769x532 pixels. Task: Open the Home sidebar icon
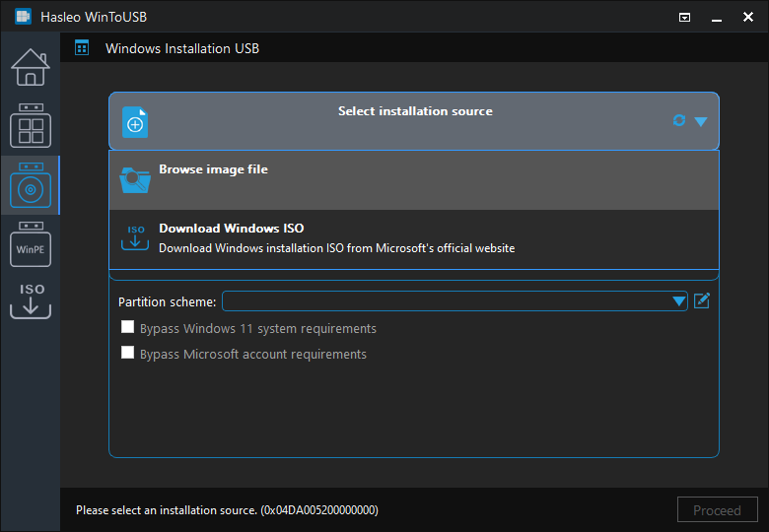click(31, 68)
